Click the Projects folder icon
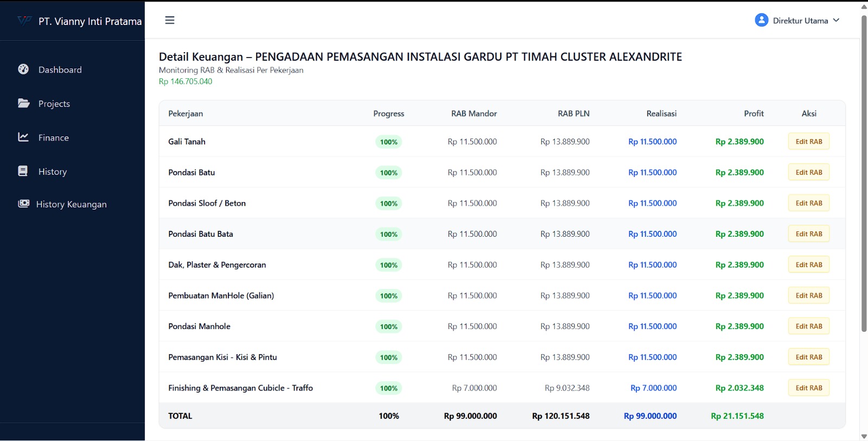Image resolution: width=868 pixels, height=441 pixels. click(x=23, y=103)
